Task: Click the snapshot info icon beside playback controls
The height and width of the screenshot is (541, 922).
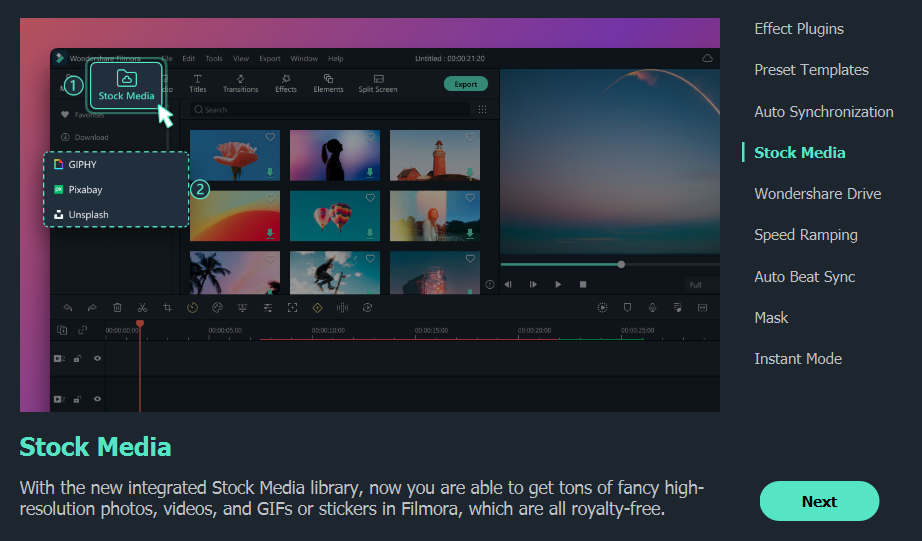Action: click(x=490, y=285)
